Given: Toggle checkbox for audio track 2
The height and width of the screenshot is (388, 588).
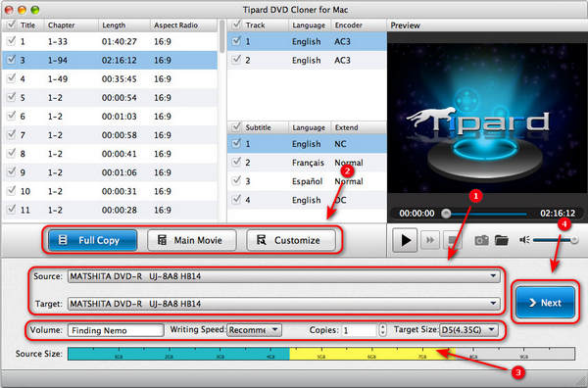Looking at the screenshot, I should 236,60.
